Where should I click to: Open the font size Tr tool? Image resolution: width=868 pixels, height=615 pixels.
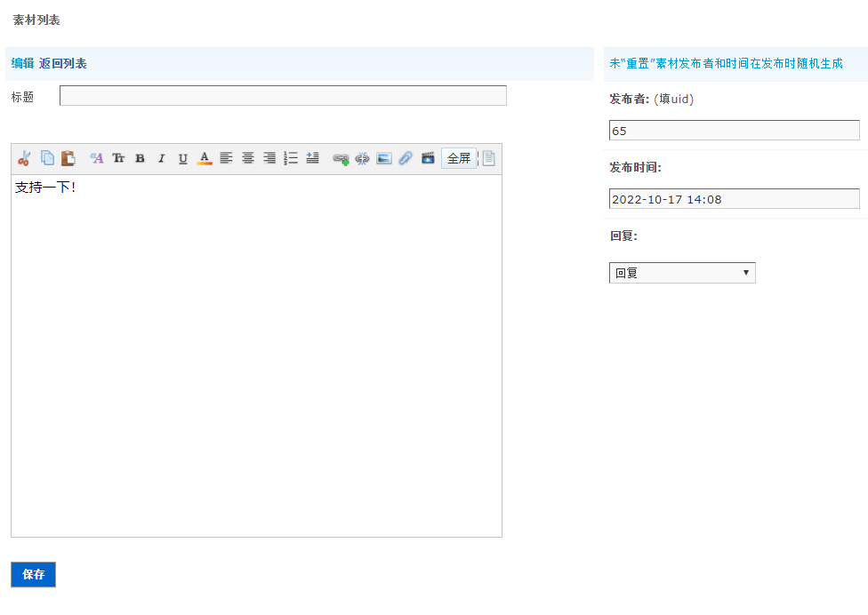coord(118,158)
